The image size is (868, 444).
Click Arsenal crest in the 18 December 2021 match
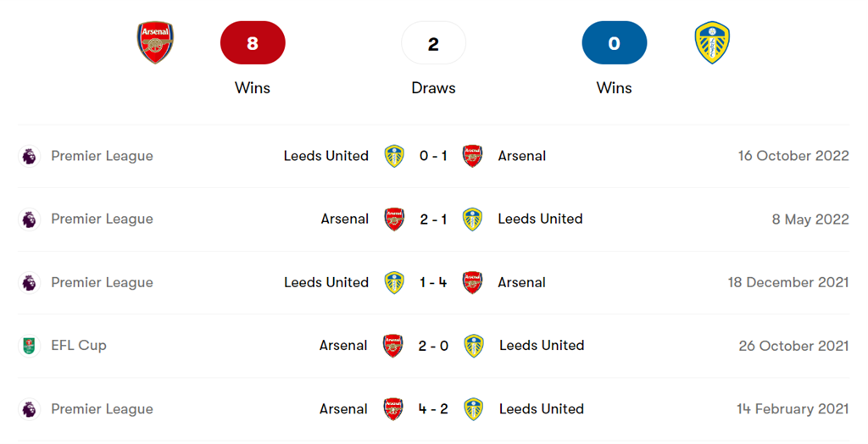[x=472, y=282]
